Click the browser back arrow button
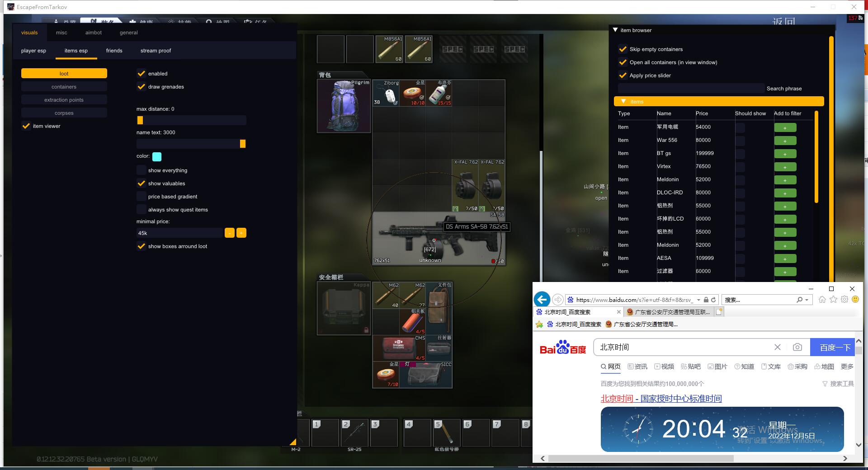Viewport: 868px width, 470px height. coord(542,300)
